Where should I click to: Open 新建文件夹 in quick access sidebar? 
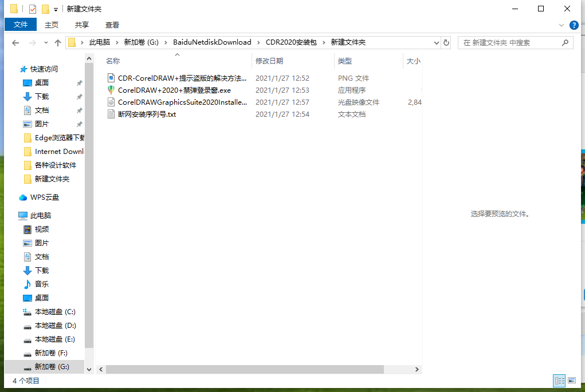click(x=52, y=179)
